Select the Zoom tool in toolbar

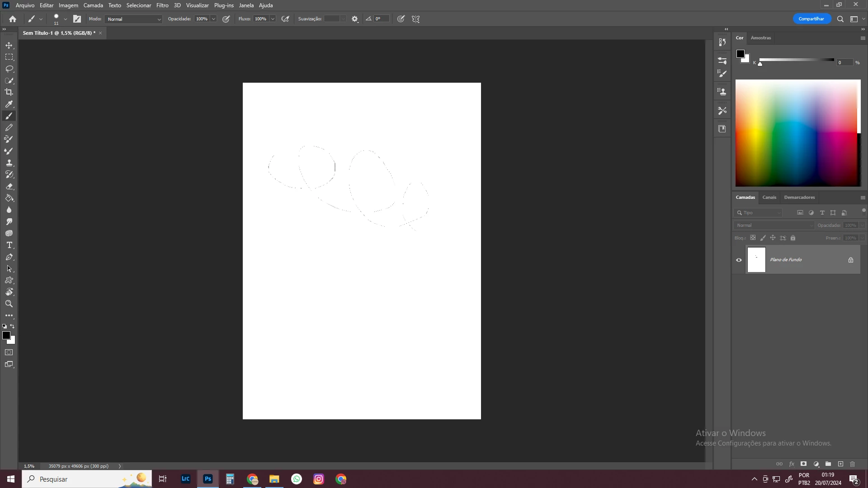tap(9, 304)
